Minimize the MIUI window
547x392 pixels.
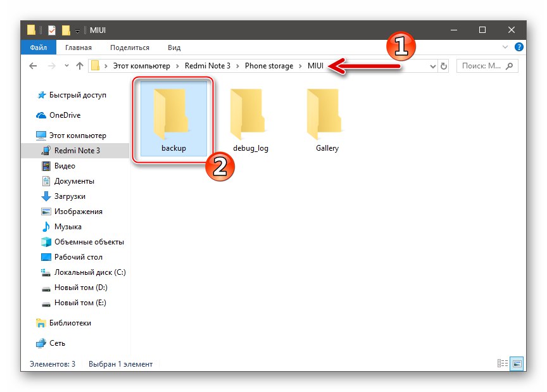454,30
